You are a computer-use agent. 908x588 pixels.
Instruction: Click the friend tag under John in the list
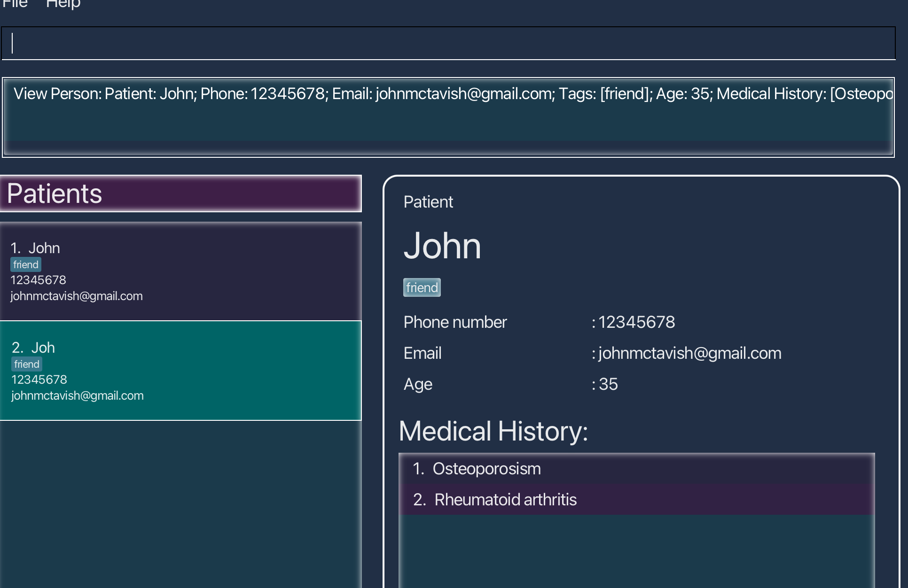26,264
